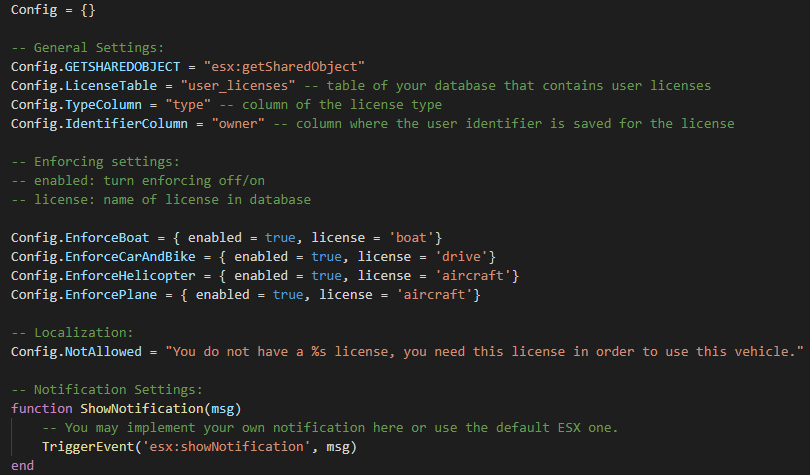Place cursor on the 'function' keyword
810x475 pixels.
(41, 408)
